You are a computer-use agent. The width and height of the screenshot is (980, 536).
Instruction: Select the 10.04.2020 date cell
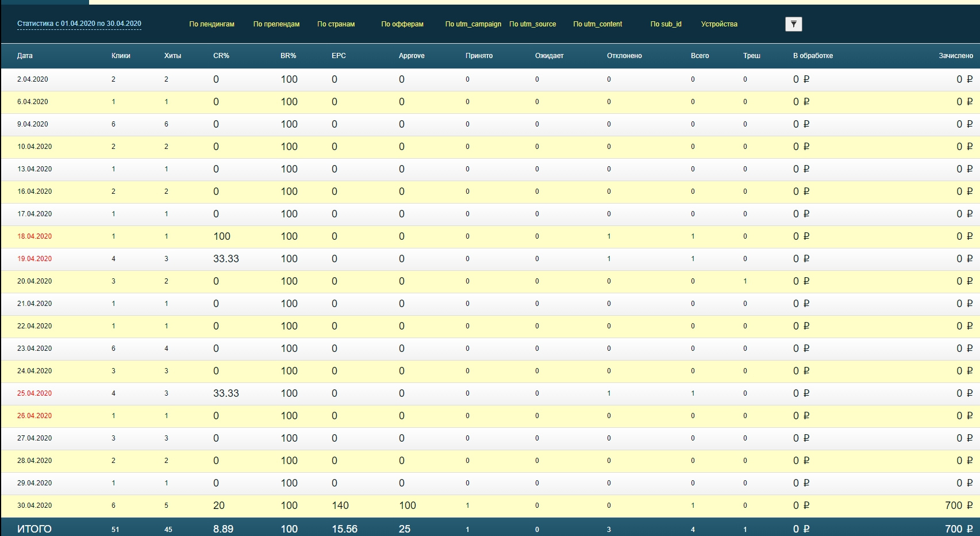(x=34, y=147)
